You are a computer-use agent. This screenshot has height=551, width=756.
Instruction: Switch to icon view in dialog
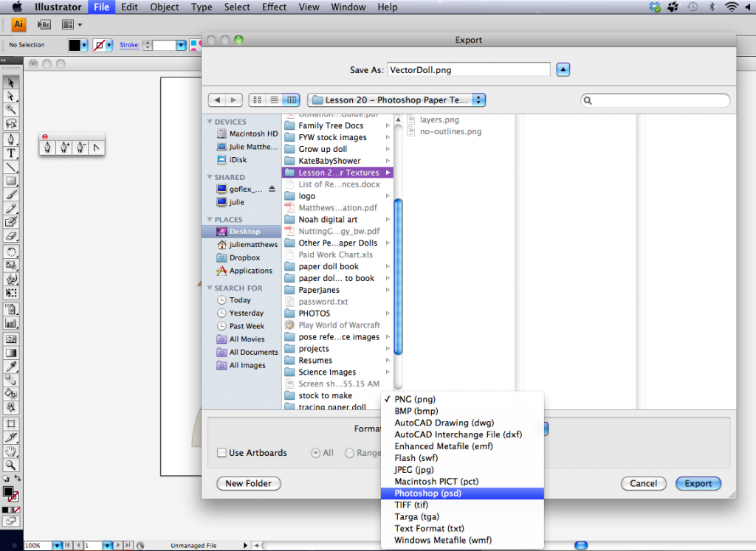(x=258, y=100)
